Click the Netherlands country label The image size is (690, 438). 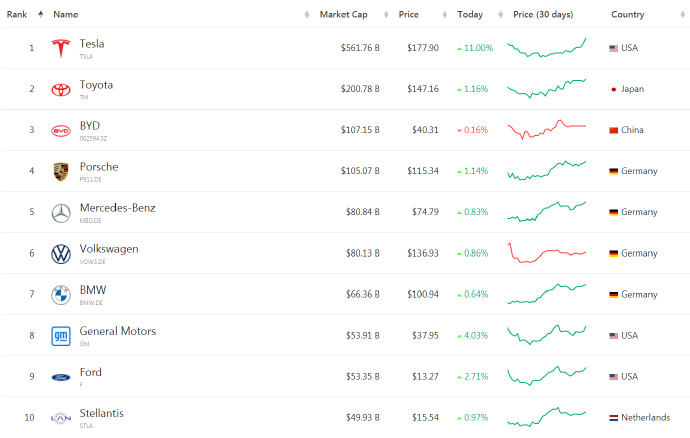(x=646, y=418)
